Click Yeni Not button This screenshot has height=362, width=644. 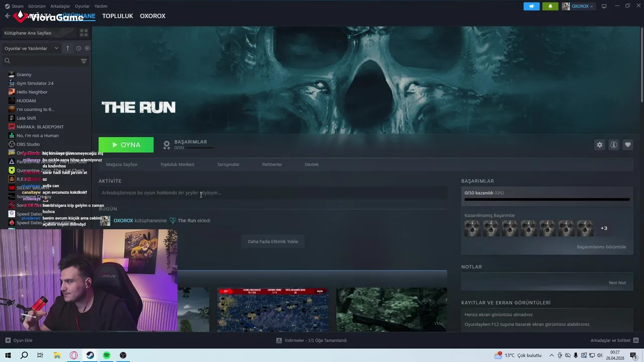(x=617, y=283)
